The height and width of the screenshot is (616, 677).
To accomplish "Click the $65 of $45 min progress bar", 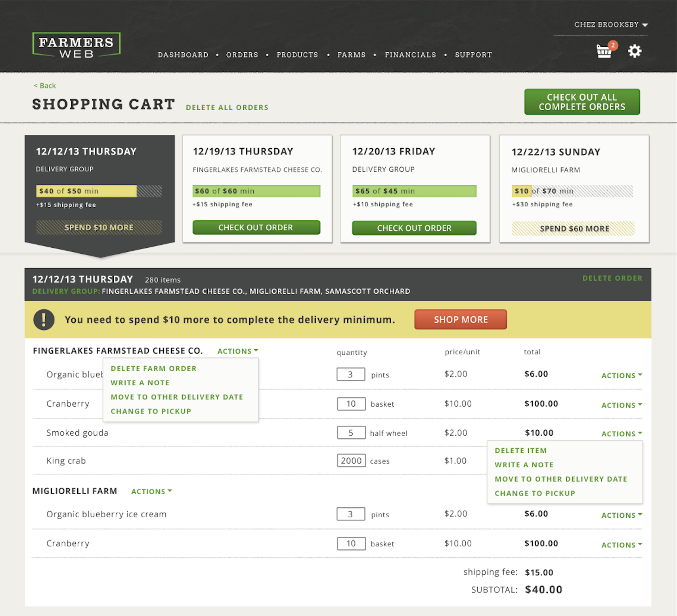I will tap(414, 191).
